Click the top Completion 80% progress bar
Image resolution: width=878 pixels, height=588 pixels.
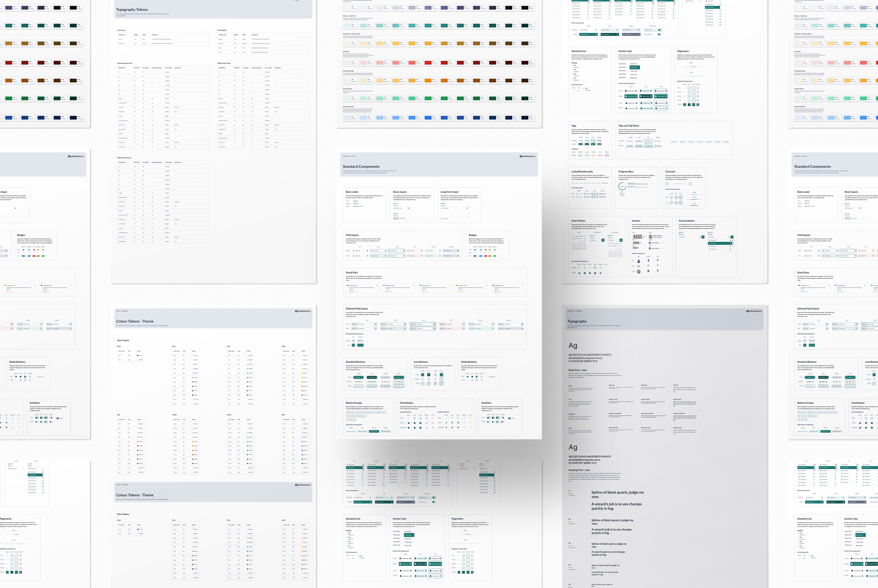[641, 184]
